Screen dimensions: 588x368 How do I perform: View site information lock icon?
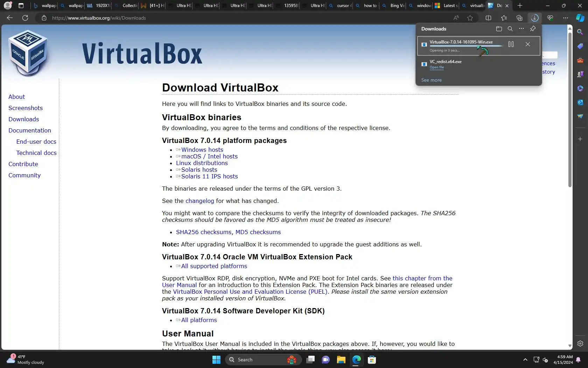coord(44,18)
